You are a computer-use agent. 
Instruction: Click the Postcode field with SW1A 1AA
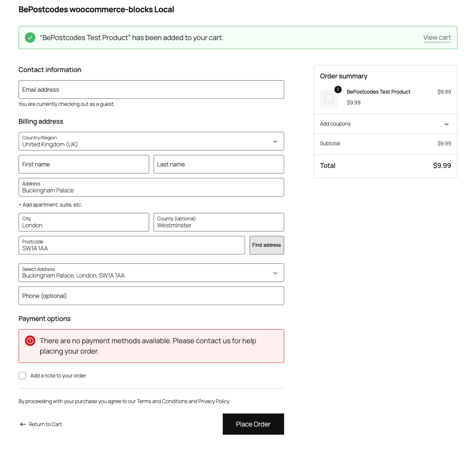pos(132,245)
